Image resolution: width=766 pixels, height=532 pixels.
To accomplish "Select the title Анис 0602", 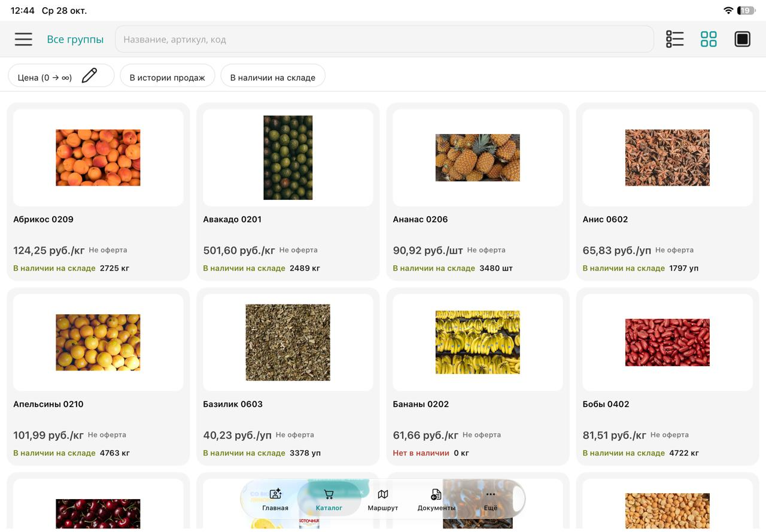I will [605, 219].
